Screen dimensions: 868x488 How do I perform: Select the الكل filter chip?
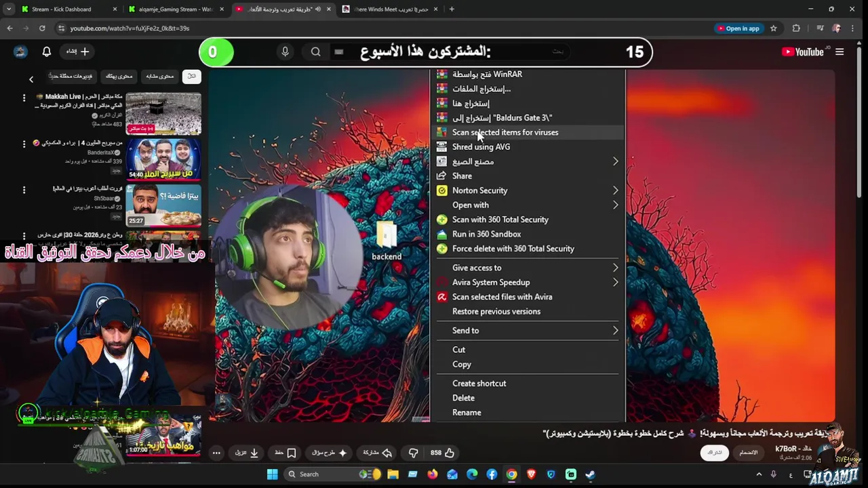tap(192, 76)
